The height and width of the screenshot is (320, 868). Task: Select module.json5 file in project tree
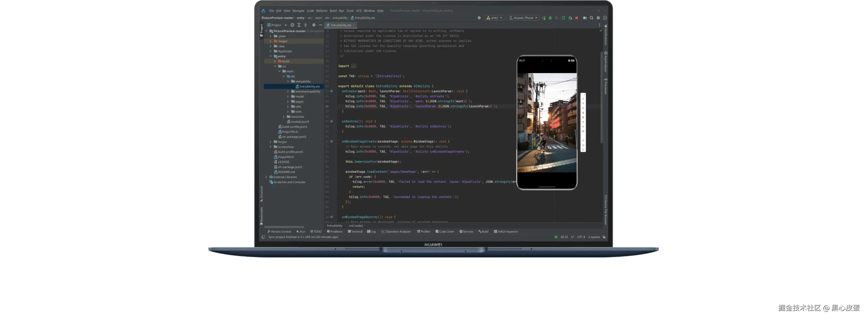point(300,122)
